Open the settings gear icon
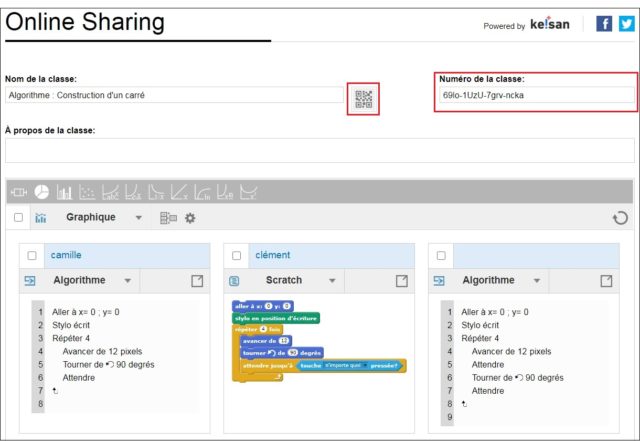The image size is (640, 441). [x=190, y=218]
